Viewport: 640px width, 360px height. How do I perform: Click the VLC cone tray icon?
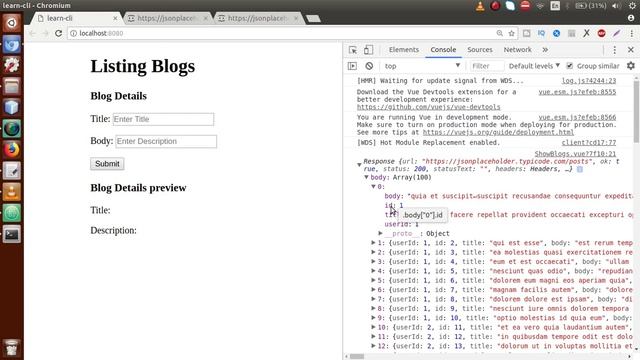tap(480, 6)
